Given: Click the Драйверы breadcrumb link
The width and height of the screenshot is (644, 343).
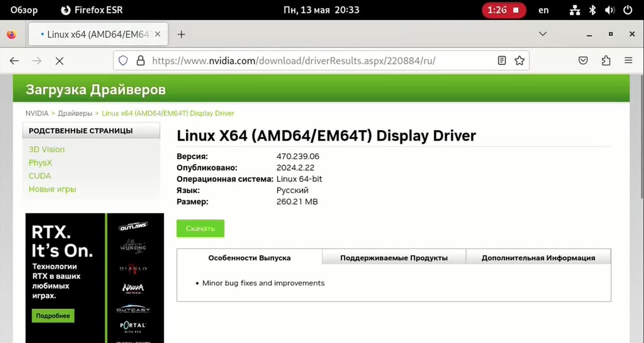Looking at the screenshot, I should coord(75,113).
